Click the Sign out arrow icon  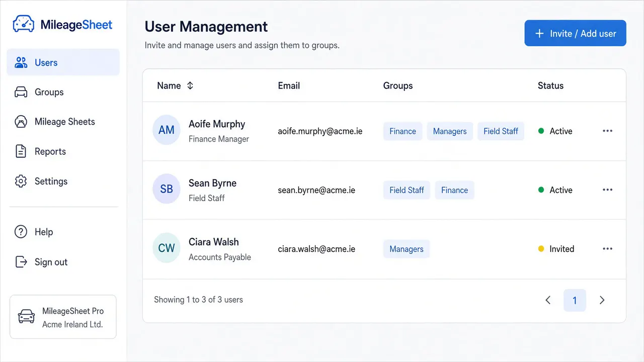pos(21,262)
